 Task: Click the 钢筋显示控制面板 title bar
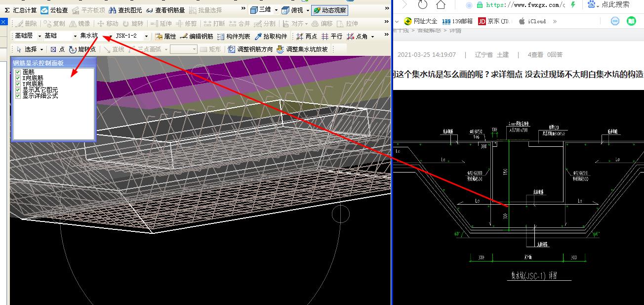tap(53, 63)
